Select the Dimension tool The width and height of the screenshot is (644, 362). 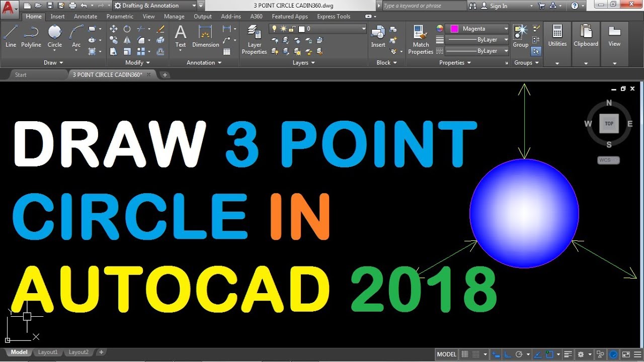[205, 36]
